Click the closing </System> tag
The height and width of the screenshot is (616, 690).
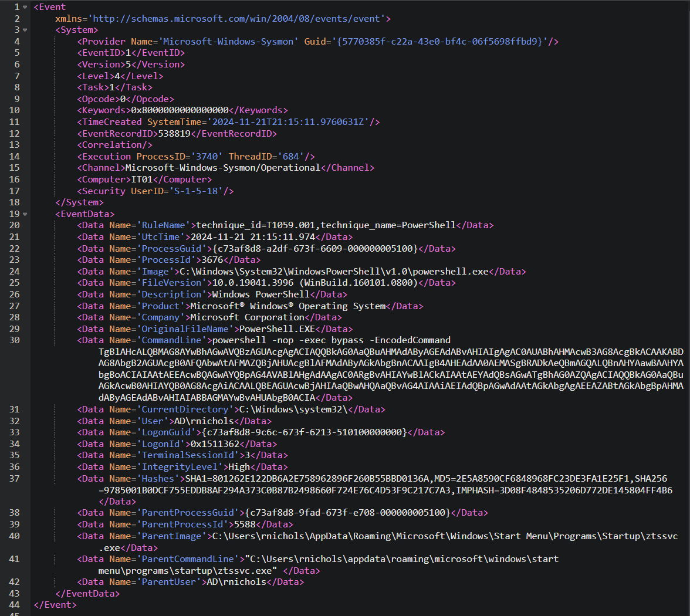point(80,202)
